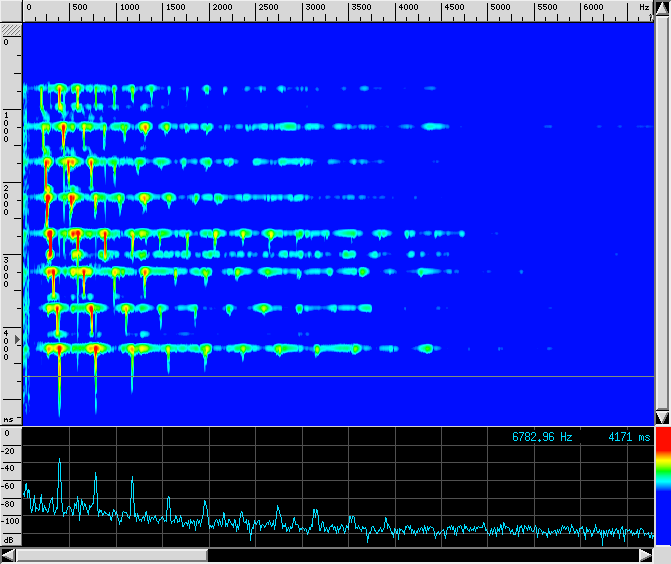Click the horizontal scrollbar thumb

[112, 554]
